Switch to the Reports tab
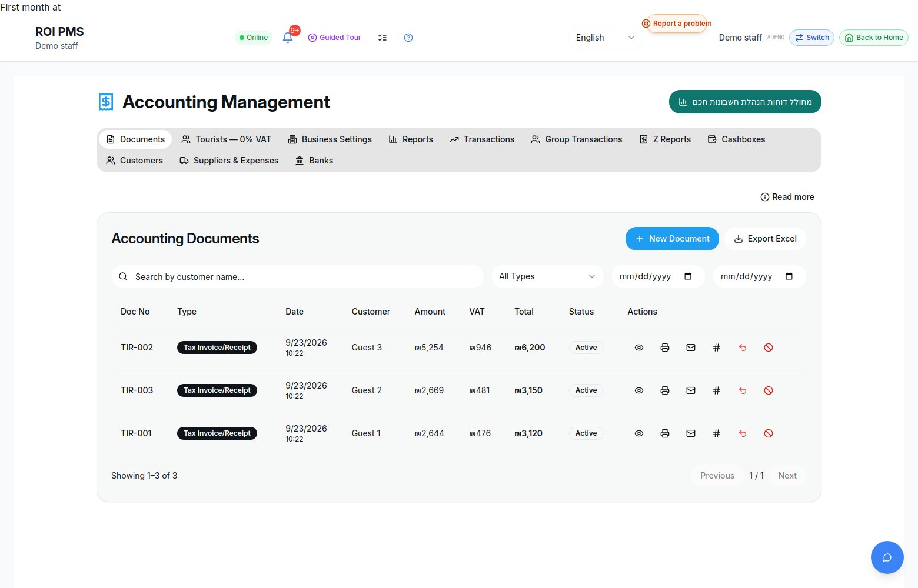Viewport: 918px width, 588px height. pos(411,139)
